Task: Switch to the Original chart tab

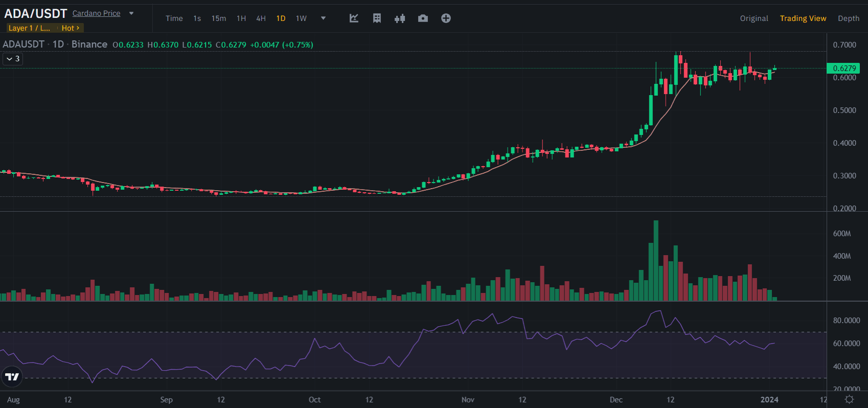Action: click(753, 18)
